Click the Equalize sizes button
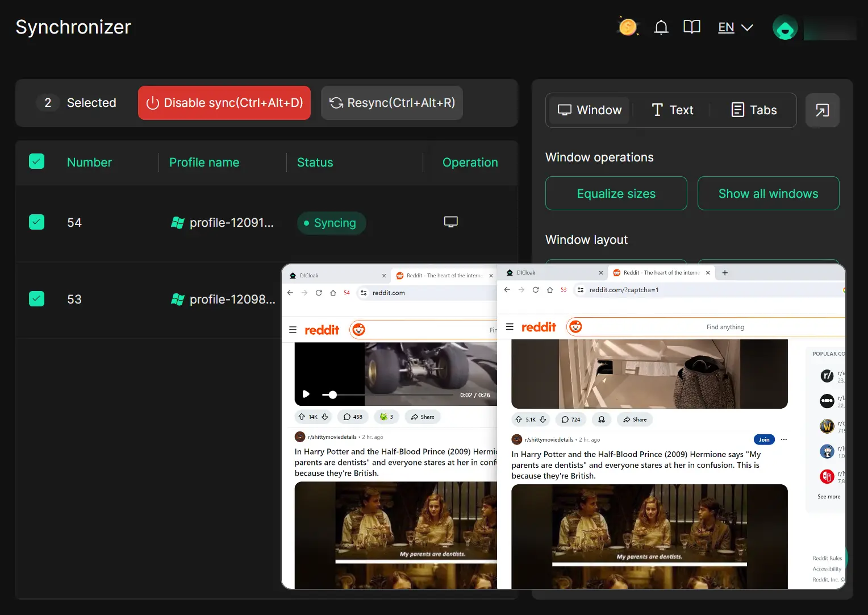 (x=616, y=194)
